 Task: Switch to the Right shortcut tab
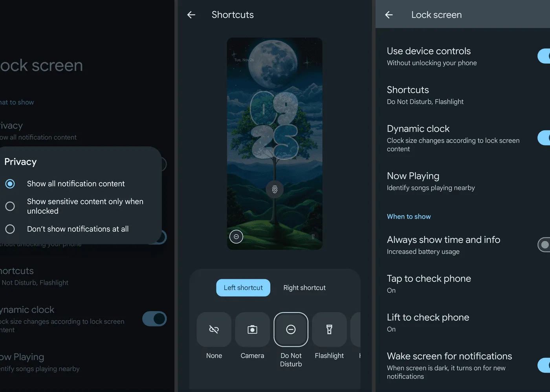click(304, 288)
